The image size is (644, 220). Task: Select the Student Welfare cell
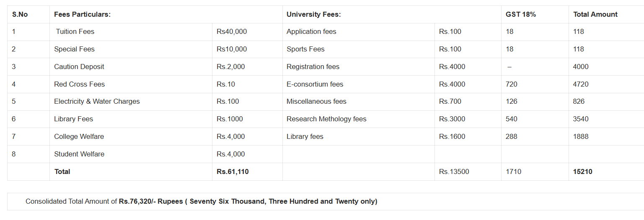point(79,154)
